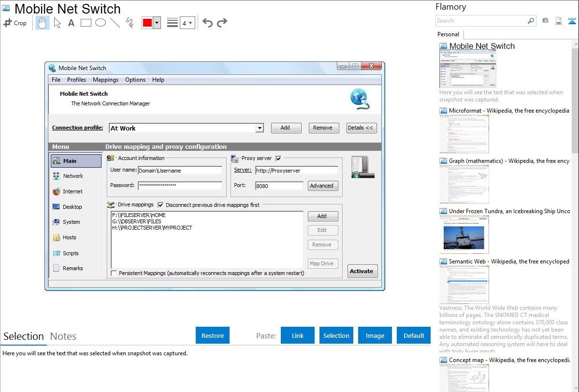Click the document icon beside the camera

click(559, 21)
